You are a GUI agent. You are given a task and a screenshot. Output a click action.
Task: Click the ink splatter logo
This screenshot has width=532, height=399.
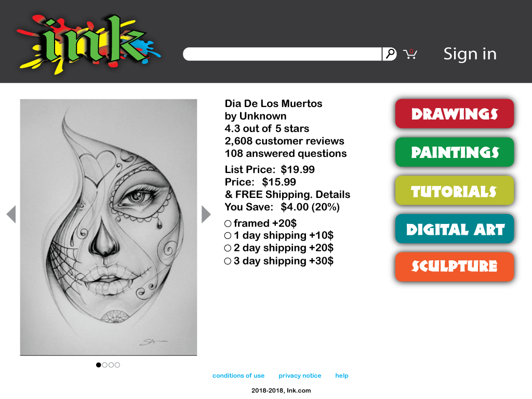coord(89,44)
